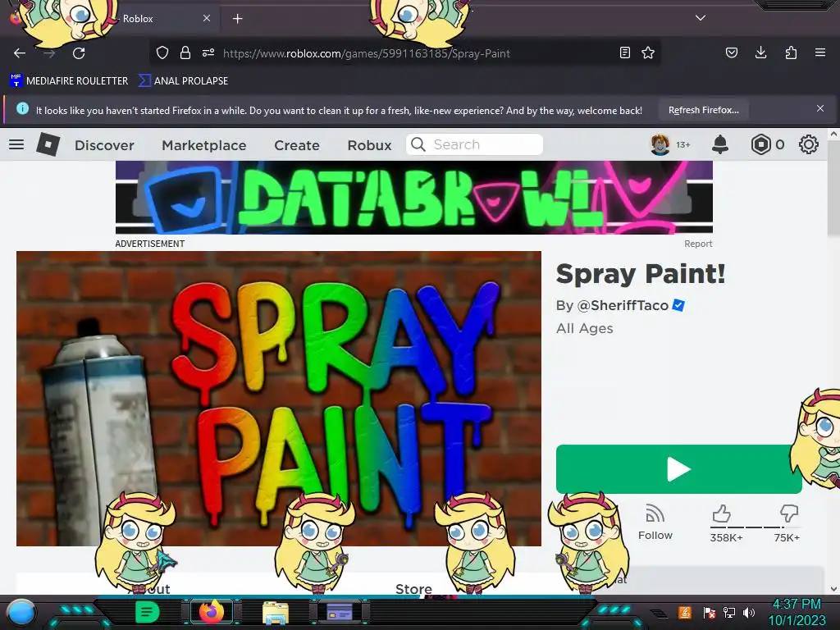Open the MEDIAFIRE ROULETTER bookmark
Viewport: 840px width, 630px height.
69,81
